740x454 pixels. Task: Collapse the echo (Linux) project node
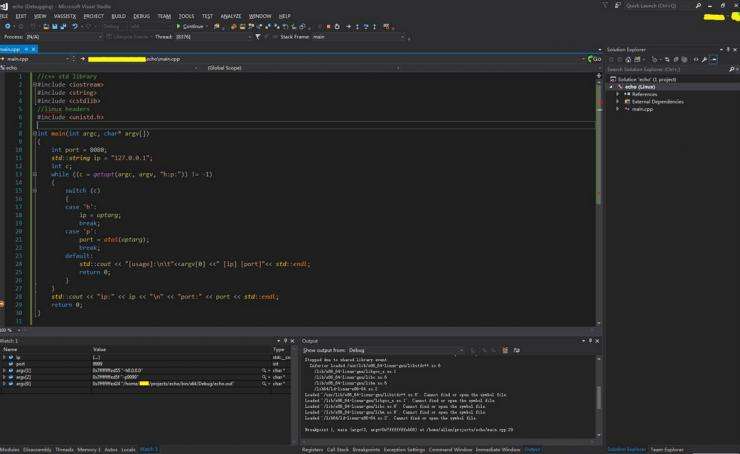click(612, 87)
